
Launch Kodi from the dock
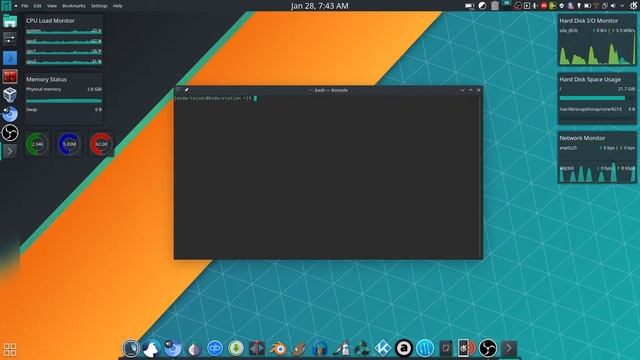383,348
